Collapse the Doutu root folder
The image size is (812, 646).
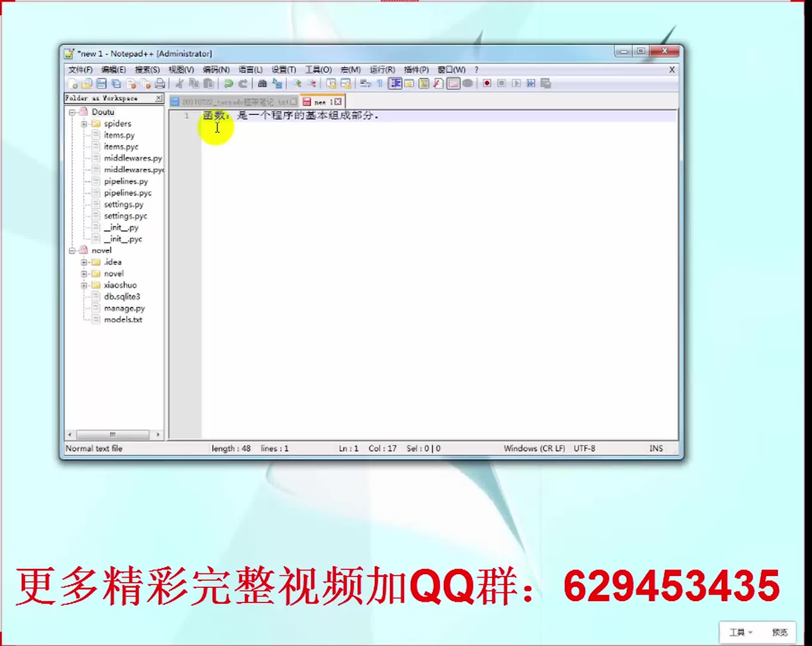[x=72, y=112]
